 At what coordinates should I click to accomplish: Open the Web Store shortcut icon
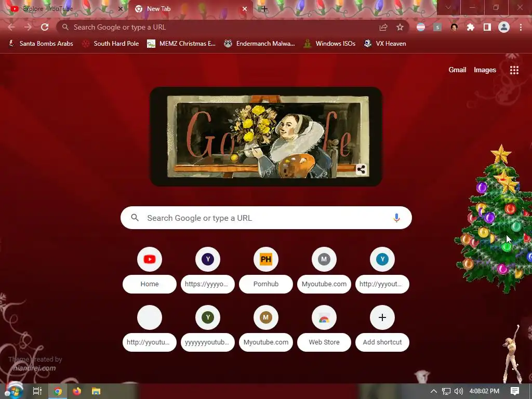tap(324, 317)
